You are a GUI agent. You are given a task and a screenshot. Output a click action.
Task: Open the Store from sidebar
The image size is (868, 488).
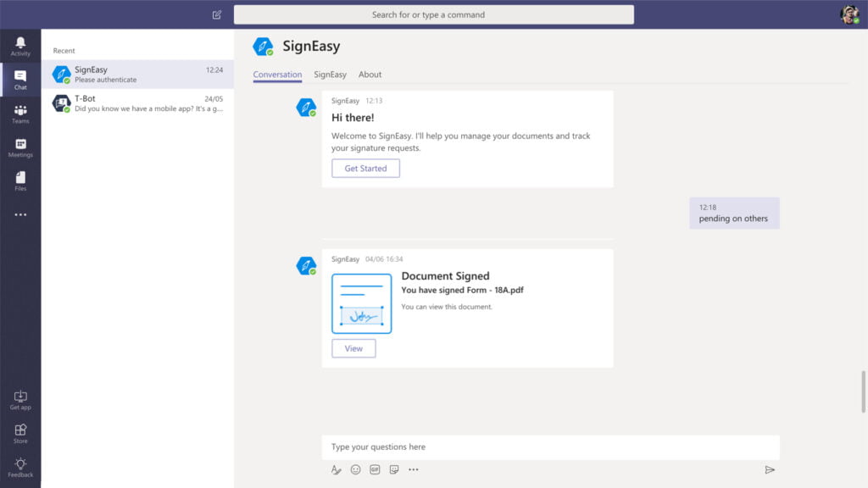click(20, 433)
